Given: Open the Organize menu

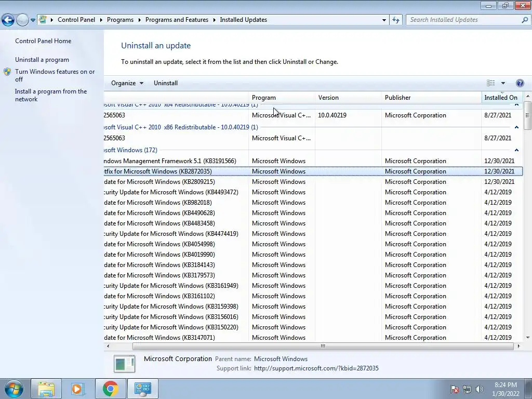Looking at the screenshot, I should [127, 83].
